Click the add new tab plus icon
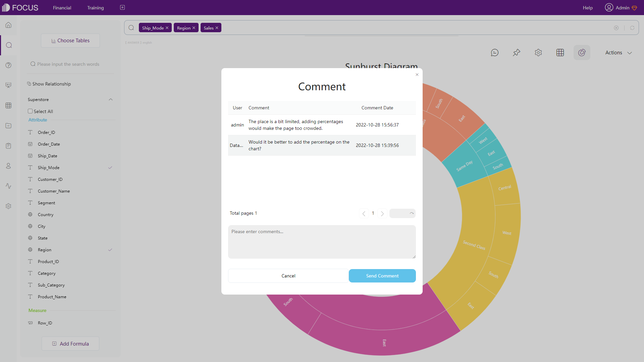Viewport: 644px width, 362px height. point(122,7)
